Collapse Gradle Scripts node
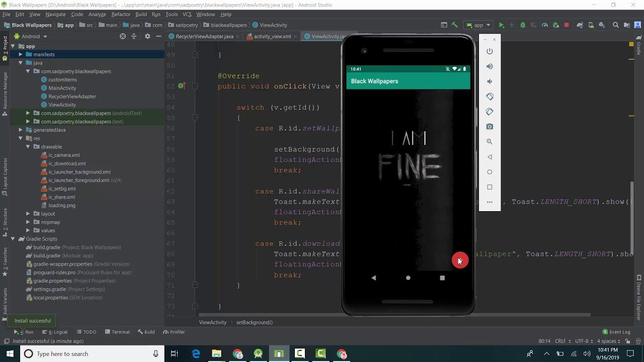This screenshot has width=644, height=362. coord(13,239)
